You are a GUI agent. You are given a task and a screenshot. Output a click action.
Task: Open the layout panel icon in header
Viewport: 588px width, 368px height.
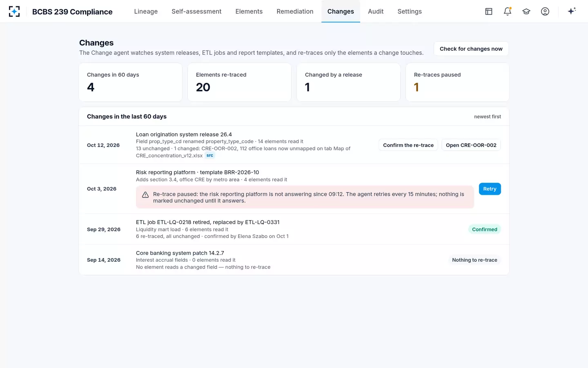(489, 11)
